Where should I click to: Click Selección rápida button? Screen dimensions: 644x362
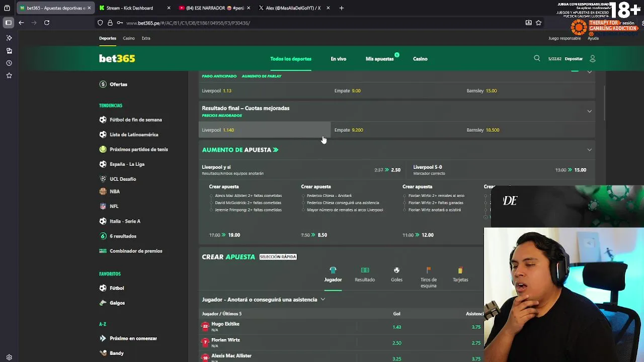coord(278,257)
